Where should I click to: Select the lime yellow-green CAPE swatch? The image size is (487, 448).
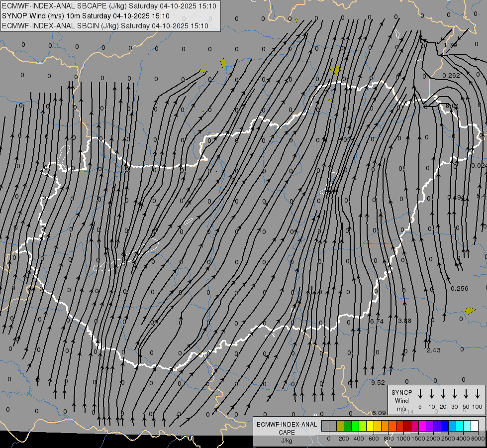[x=363, y=426]
